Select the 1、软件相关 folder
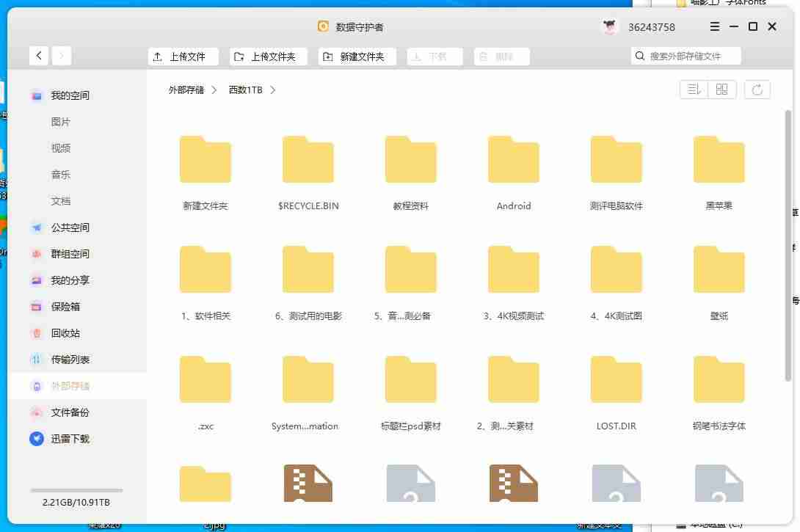This screenshot has height=532, width=800. [205, 269]
